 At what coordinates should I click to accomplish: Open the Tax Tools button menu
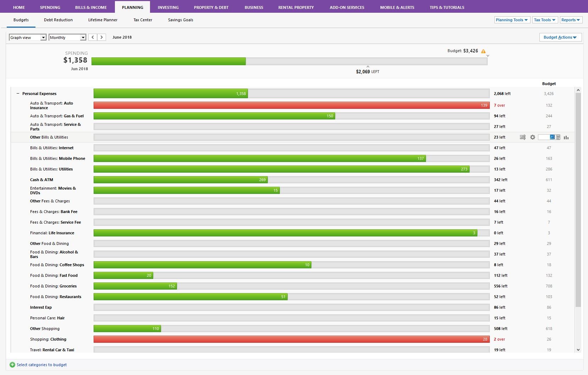[545, 20]
